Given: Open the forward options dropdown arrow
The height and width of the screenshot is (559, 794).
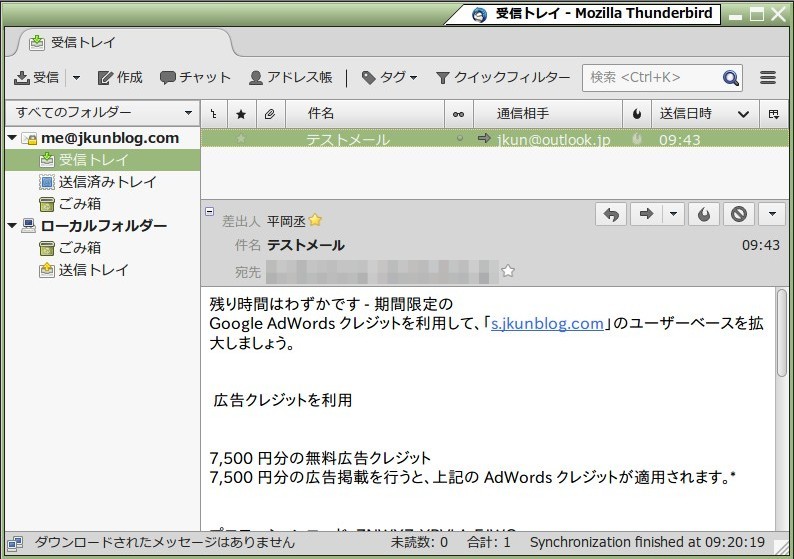Looking at the screenshot, I should tap(673, 214).
